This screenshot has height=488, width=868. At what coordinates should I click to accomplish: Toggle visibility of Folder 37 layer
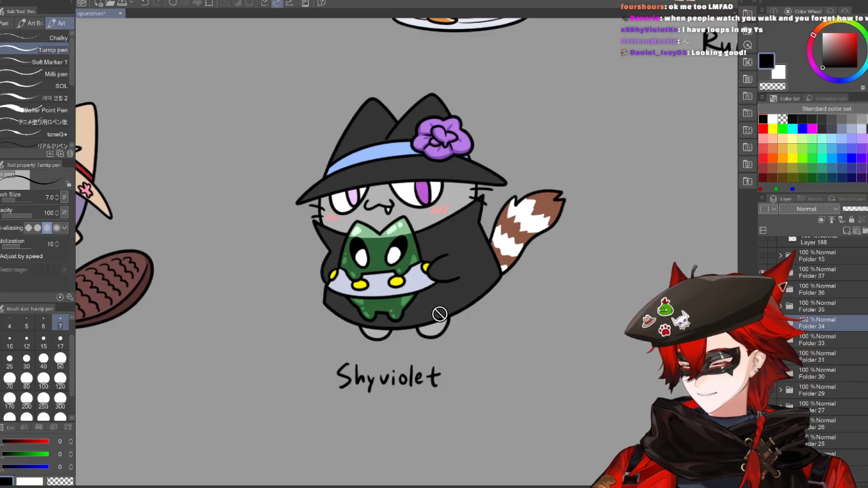coord(762,272)
